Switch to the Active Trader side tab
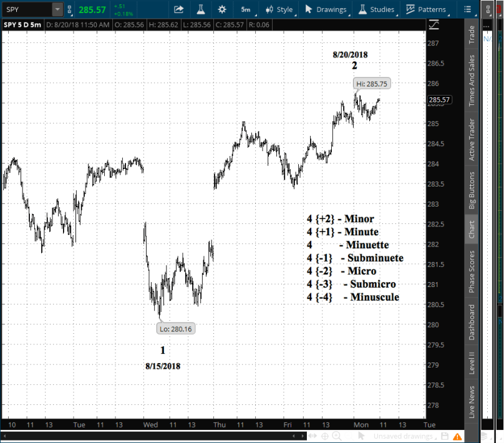The image size is (504, 443). coord(472,139)
